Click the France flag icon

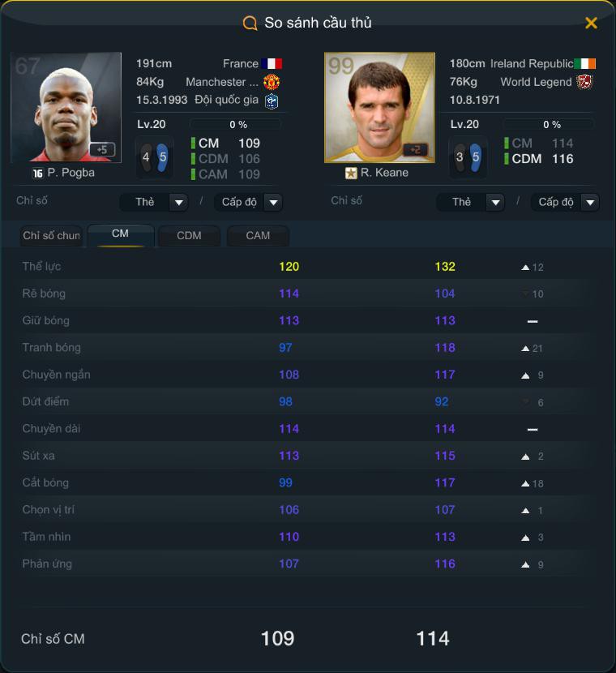pos(272,64)
